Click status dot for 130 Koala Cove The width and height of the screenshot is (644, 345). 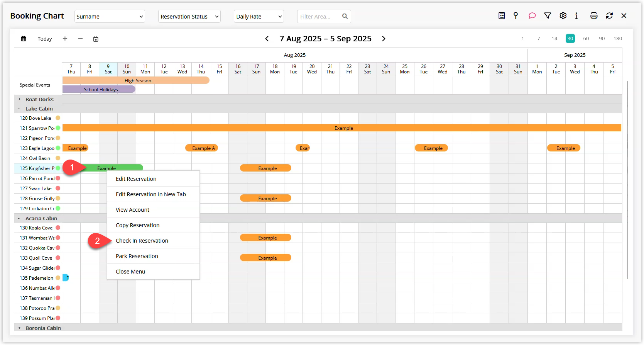click(58, 228)
